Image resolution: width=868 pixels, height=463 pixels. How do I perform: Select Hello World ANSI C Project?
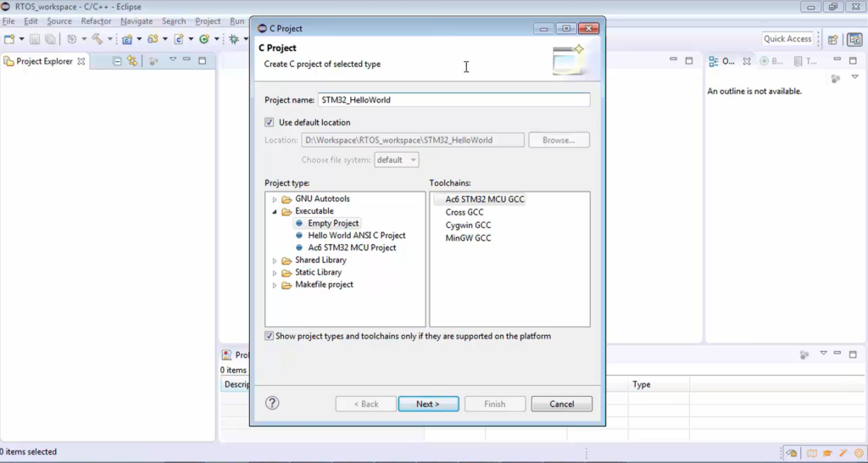coord(357,236)
